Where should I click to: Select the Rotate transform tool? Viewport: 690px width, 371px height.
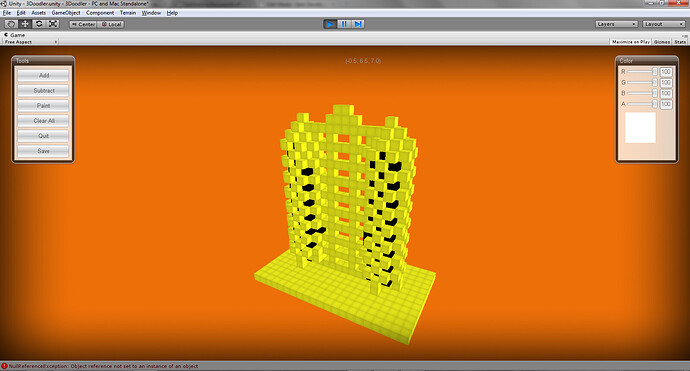(39, 24)
